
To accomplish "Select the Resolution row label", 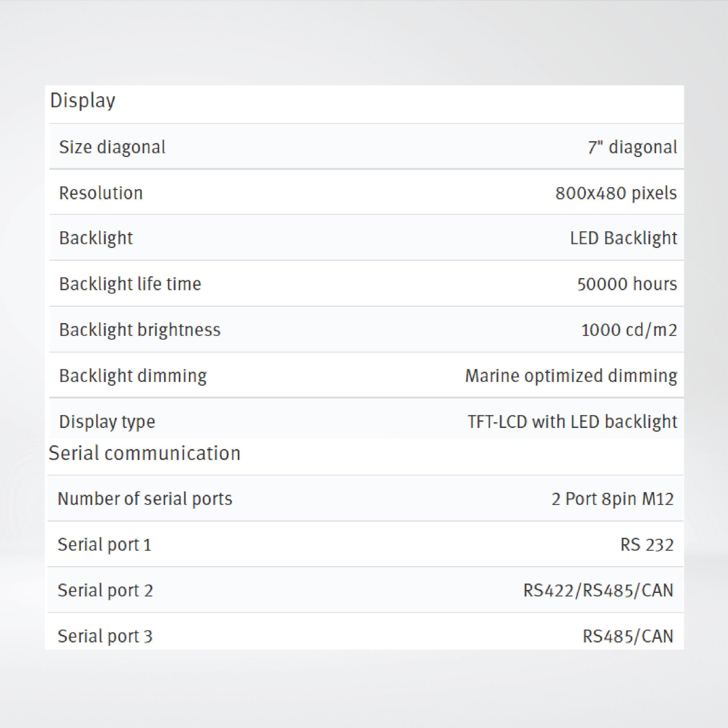I will (x=101, y=193).
